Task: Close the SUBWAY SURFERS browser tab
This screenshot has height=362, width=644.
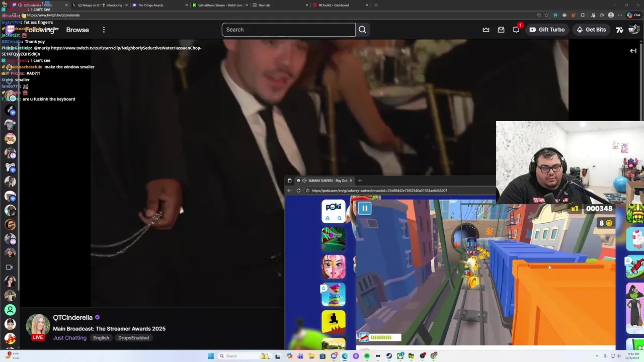Action: coord(351,180)
